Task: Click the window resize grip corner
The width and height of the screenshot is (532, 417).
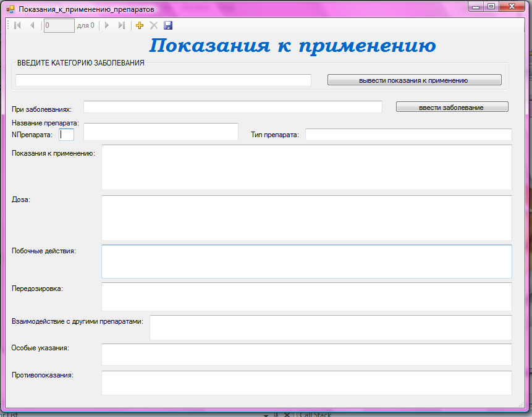Action: point(521,404)
